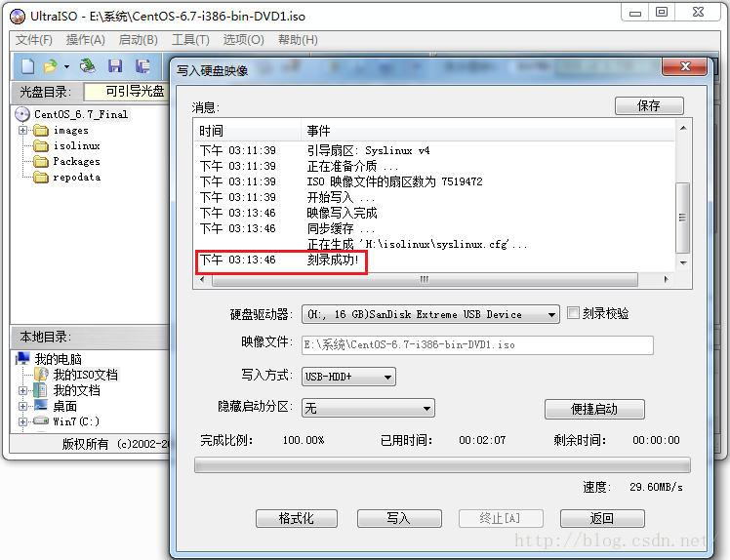The height and width of the screenshot is (560, 730).
Task: Click the message log scroll-down arrow
Action: point(683,263)
